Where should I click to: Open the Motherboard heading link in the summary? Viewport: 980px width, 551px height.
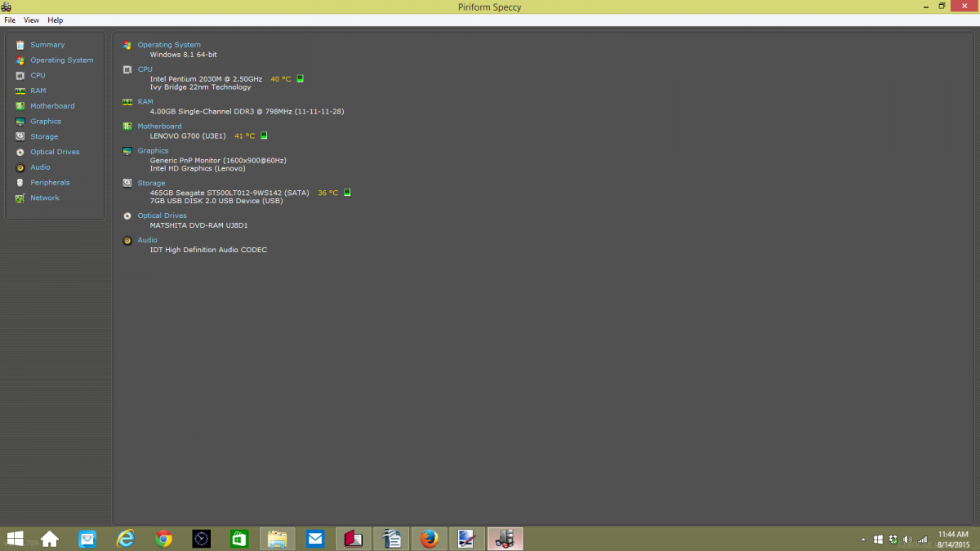pos(159,127)
